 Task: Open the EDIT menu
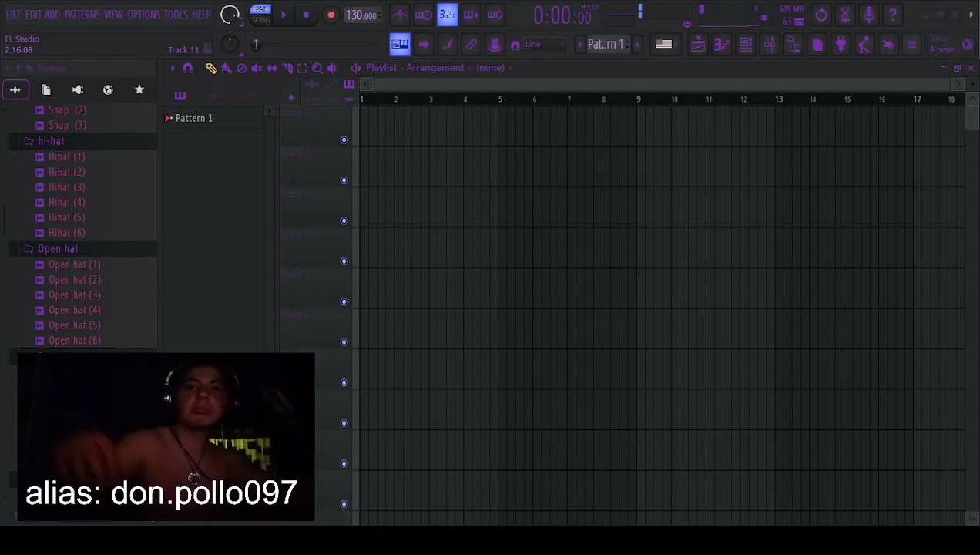click(x=33, y=15)
